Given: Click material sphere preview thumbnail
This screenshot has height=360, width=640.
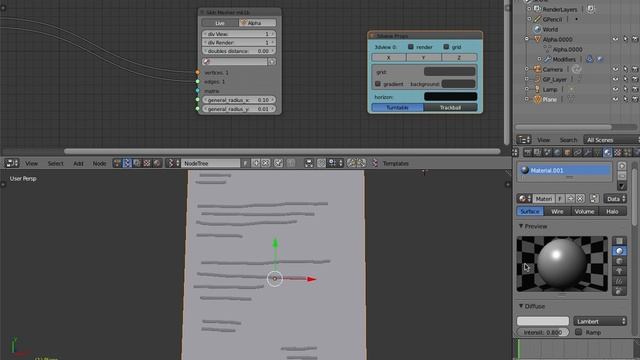Looking at the screenshot, I should (x=562, y=264).
